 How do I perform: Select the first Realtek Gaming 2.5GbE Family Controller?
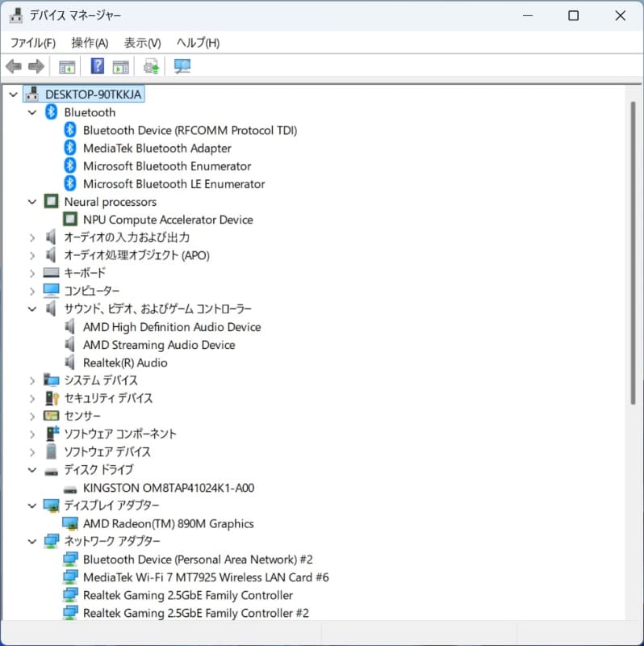[188, 595]
